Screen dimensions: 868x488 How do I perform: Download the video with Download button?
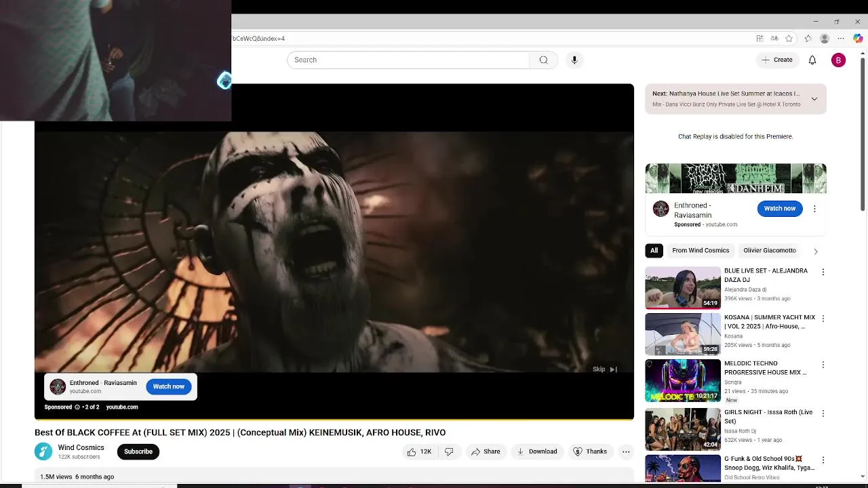[537, 451]
